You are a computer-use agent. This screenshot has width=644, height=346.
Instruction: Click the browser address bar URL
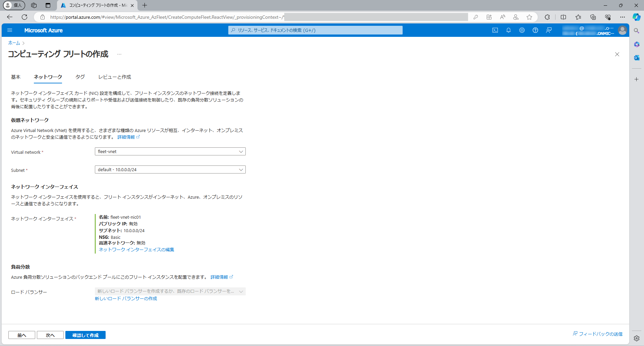pos(167,17)
